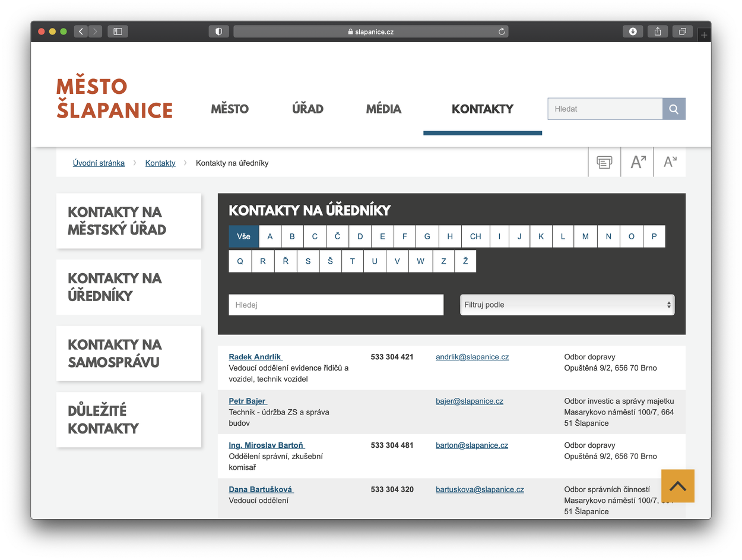Open the Filtruj podle dropdown
Screen dimensions: 742x560
[x=567, y=305]
